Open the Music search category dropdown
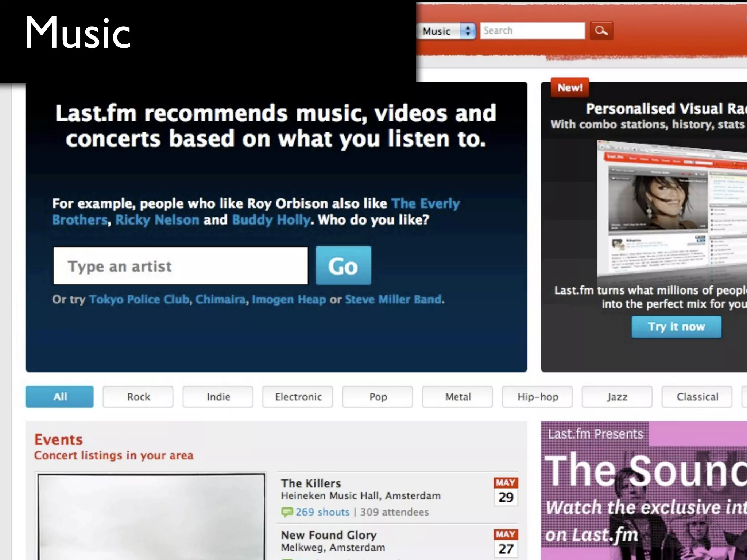747x560 pixels. (447, 31)
